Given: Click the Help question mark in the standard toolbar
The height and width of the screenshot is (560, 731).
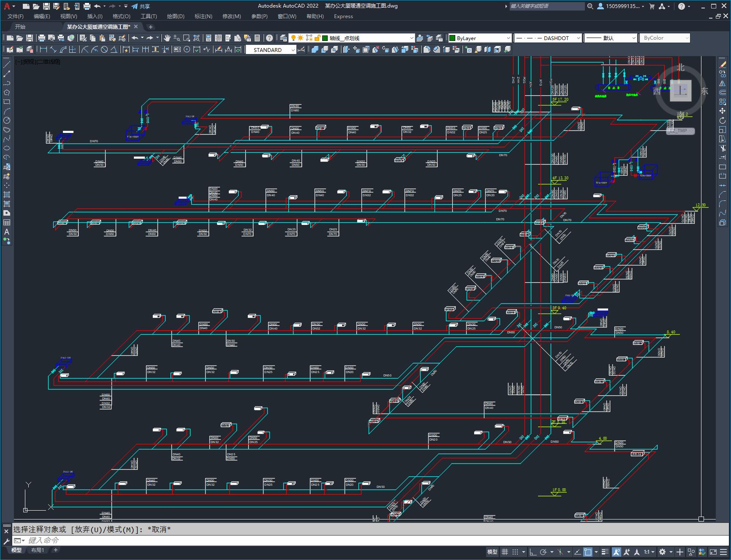Looking at the screenshot, I should coord(269,38).
